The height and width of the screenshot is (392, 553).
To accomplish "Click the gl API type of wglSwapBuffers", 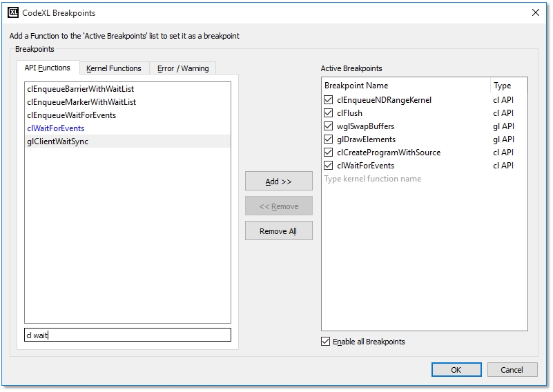I will coord(503,126).
